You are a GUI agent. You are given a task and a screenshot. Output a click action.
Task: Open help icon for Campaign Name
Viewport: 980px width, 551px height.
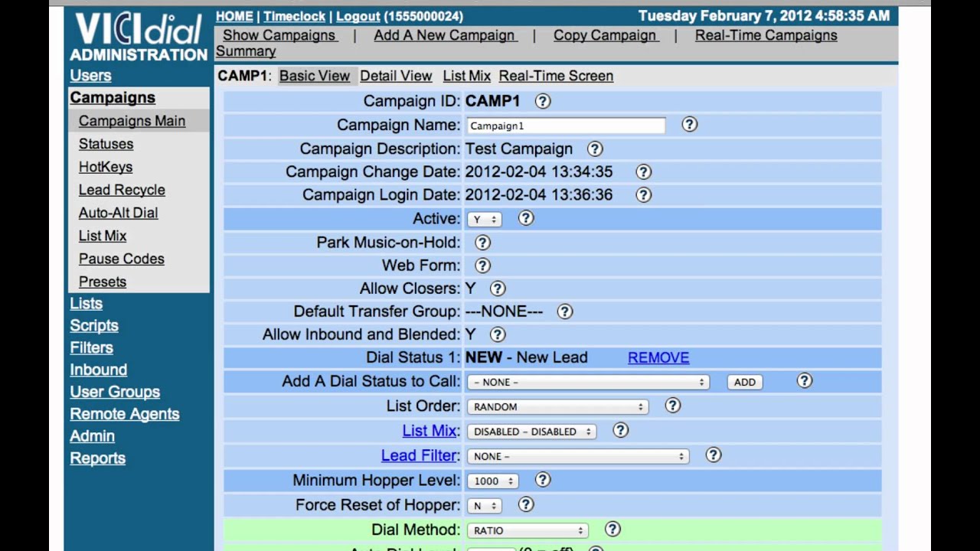tap(690, 124)
